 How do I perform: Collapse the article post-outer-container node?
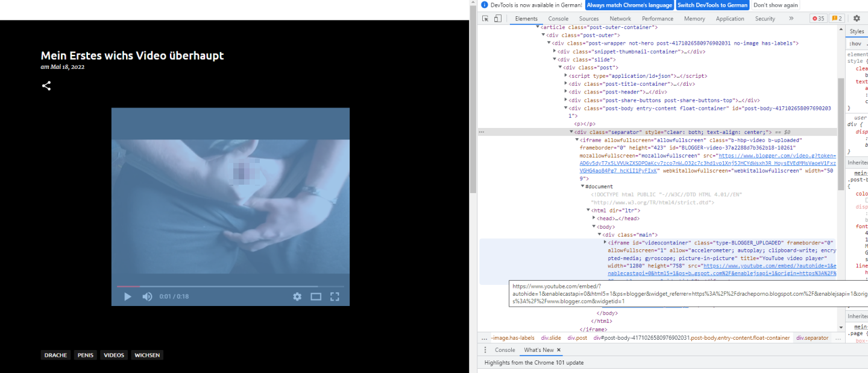click(538, 27)
